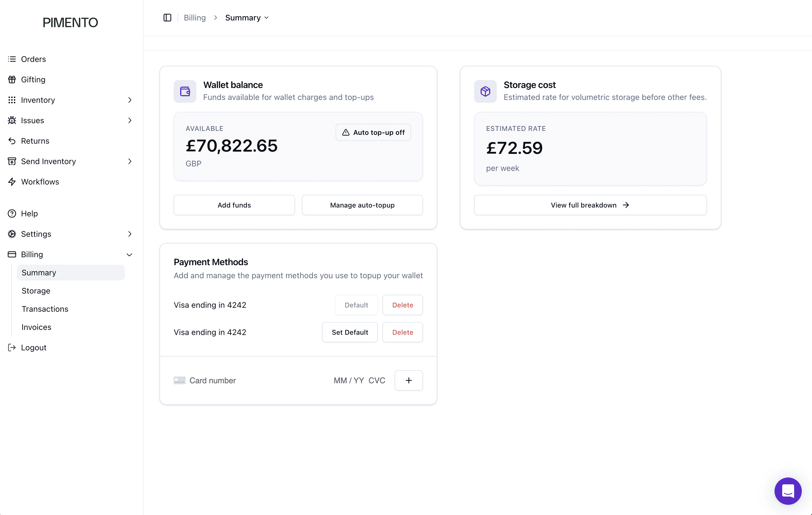Image resolution: width=812 pixels, height=515 pixels.
Task: Click View full breakdown
Action: tap(590, 205)
